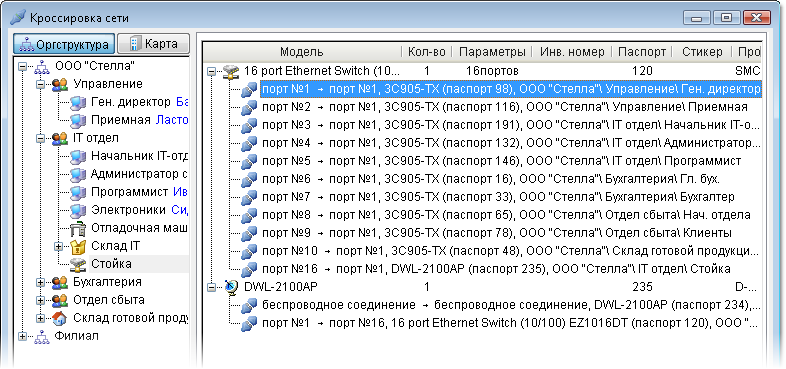786x369 pixels.
Task: Select row порт №3 to Начальник IT-отдела
Action: click(x=511, y=125)
